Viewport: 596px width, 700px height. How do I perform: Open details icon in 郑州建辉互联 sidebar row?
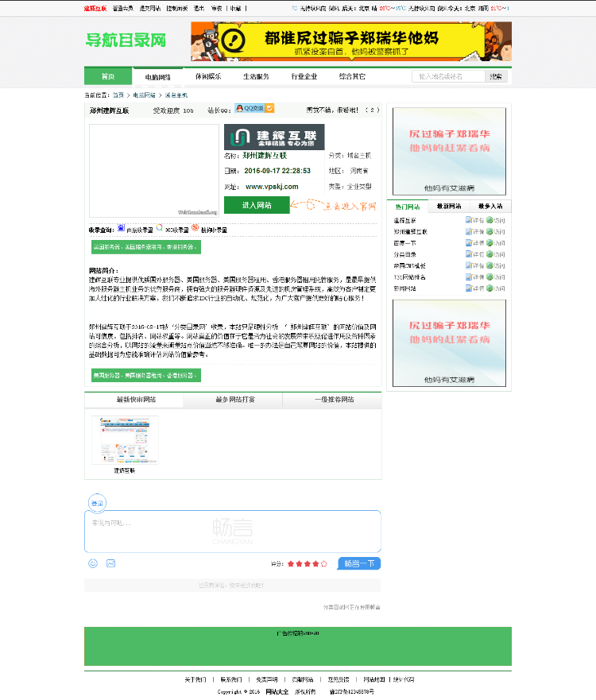pyautogui.click(x=469, y=232)
